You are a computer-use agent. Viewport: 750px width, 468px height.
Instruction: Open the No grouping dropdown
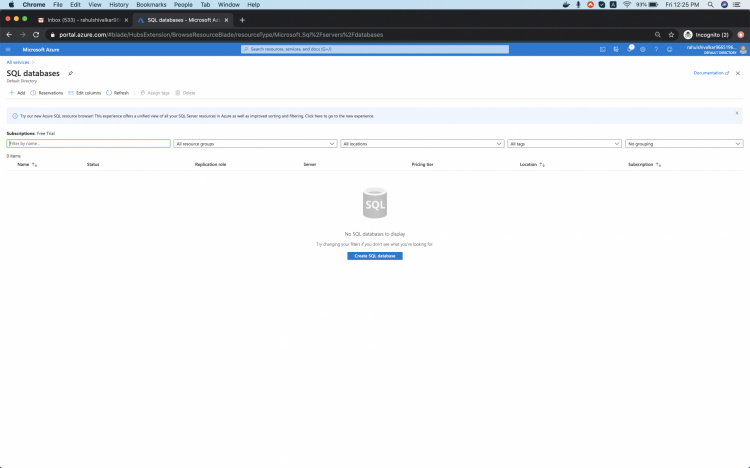click(683, 144)
